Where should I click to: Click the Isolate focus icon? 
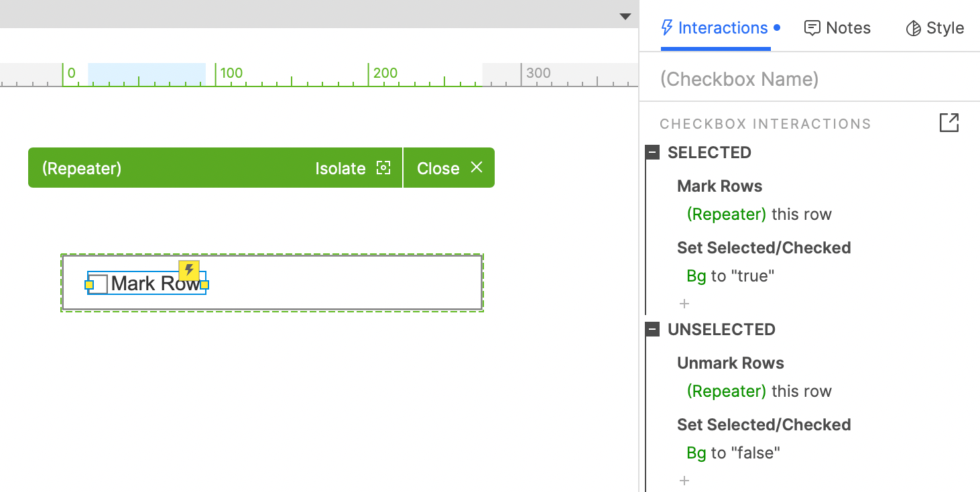click(x=383, y=168)
